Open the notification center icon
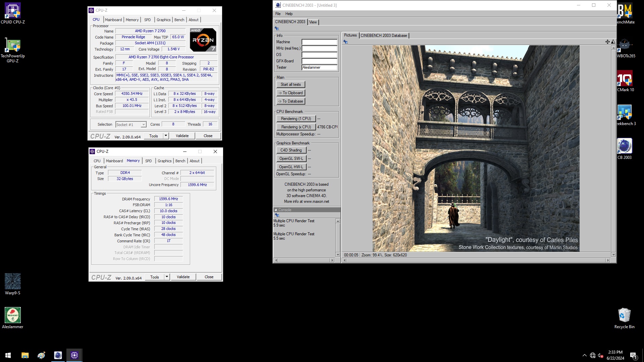Screen dimensions: 644x362 tap(633, 355)
